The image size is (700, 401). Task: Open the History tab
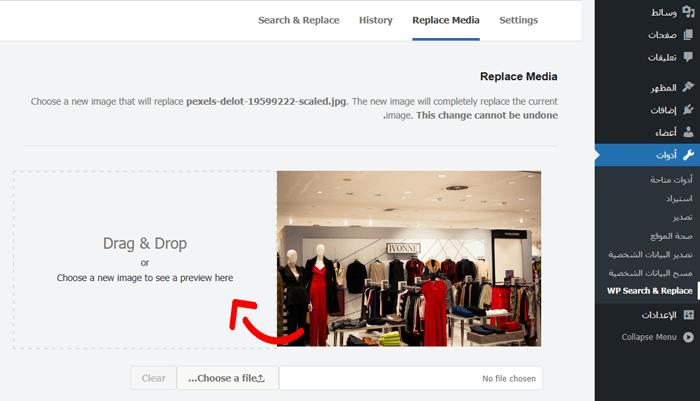(376, 20)
